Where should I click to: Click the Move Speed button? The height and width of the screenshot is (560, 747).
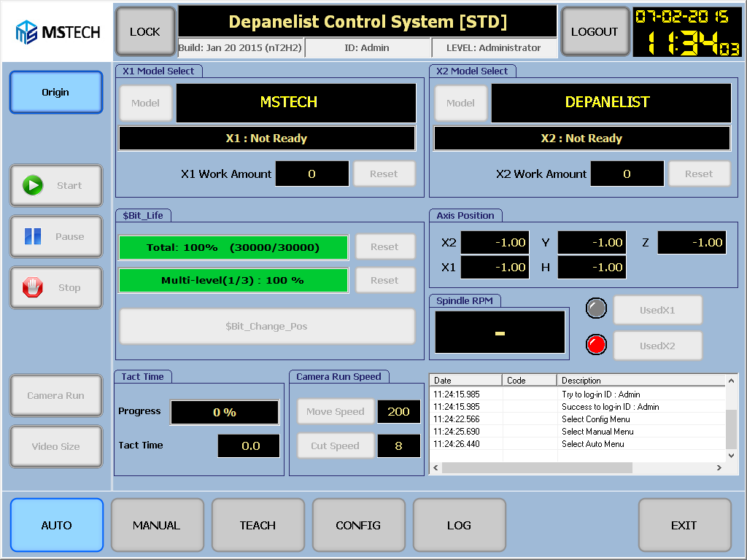pyautogui.click(x=336, y=411)
